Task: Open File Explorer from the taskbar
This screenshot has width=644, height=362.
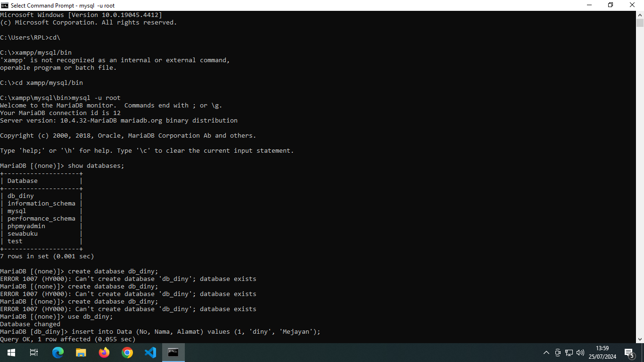Action: coord(81,353)
